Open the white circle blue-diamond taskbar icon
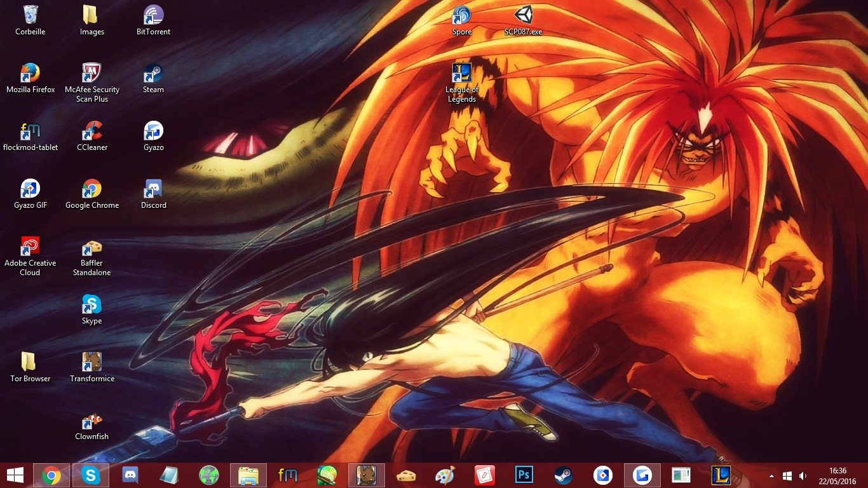This screenshot has width=868, height=488. pos(603,475)
